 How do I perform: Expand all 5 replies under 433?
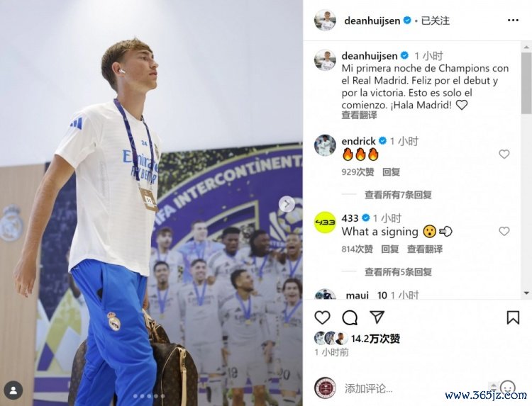click(398, 272)
